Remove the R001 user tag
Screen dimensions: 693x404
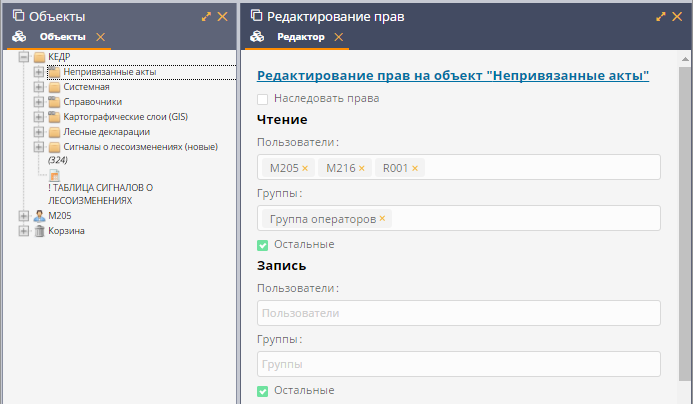(415, 168)
